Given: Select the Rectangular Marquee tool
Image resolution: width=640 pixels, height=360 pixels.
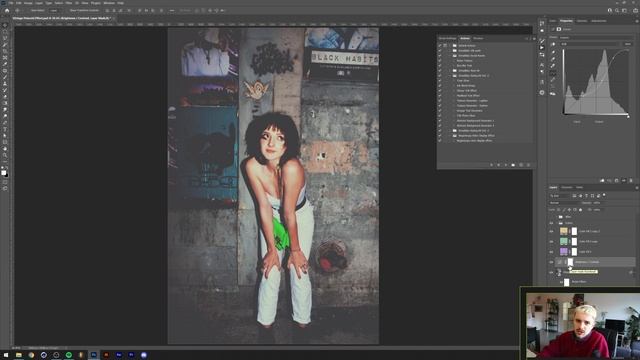Looking at the screenshot, I should point(5,32).
